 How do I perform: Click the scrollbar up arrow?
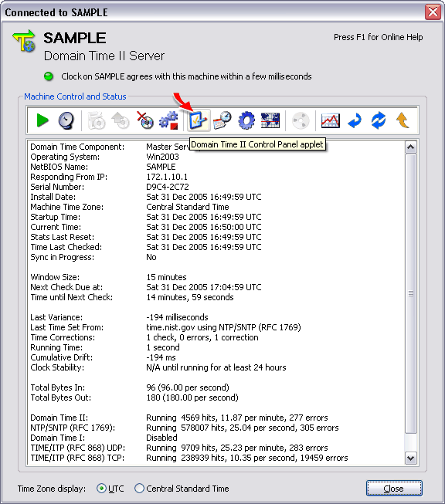pyautogui.click(x=410, y=147)
